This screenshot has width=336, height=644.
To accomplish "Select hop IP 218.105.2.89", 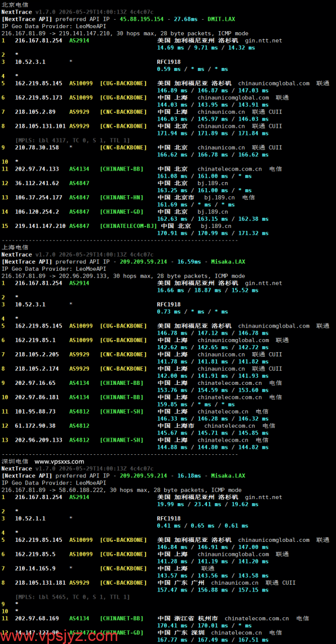I will (x=35, y=112).
